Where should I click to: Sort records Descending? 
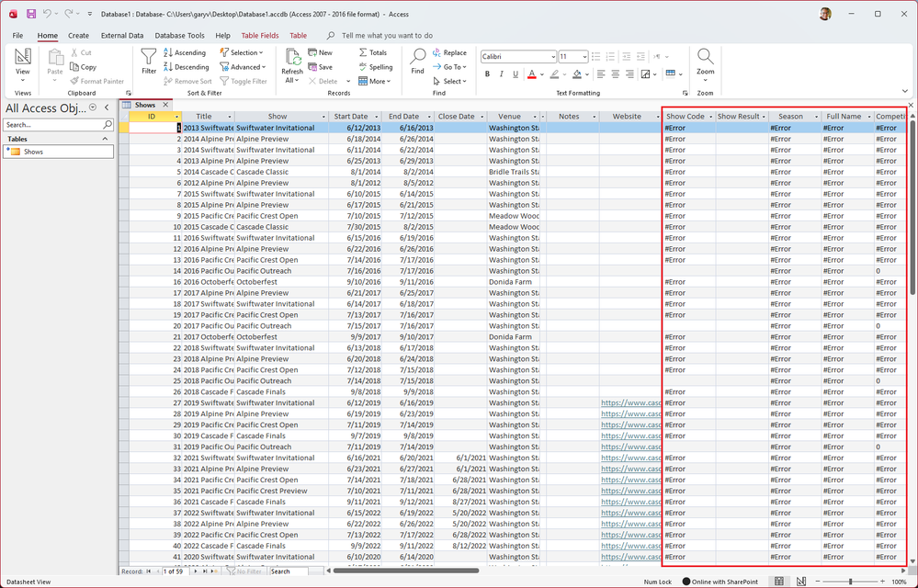click(x=186, y=67)
